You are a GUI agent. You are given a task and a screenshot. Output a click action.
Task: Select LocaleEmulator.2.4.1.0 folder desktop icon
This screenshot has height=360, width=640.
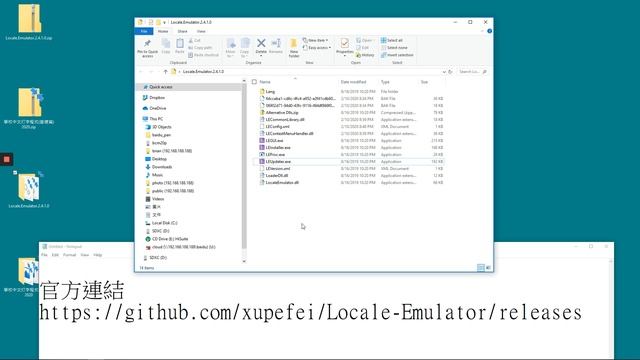pyautogui.click(x=29, y=190)
